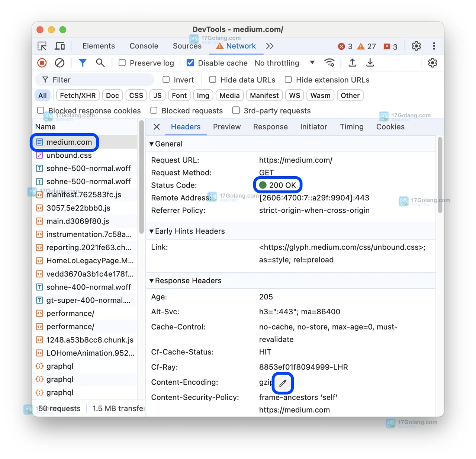
Task: Switch to the Console tab
Action: coord(144,46)
